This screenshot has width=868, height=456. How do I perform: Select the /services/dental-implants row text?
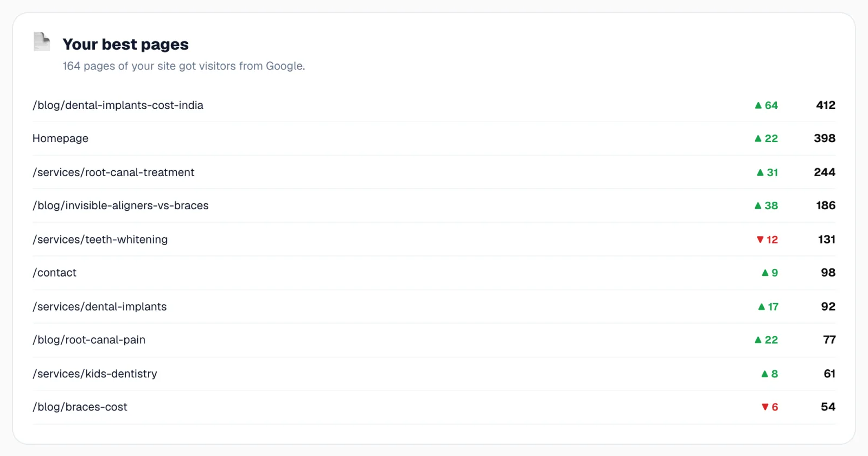click(x=99, y=307)
